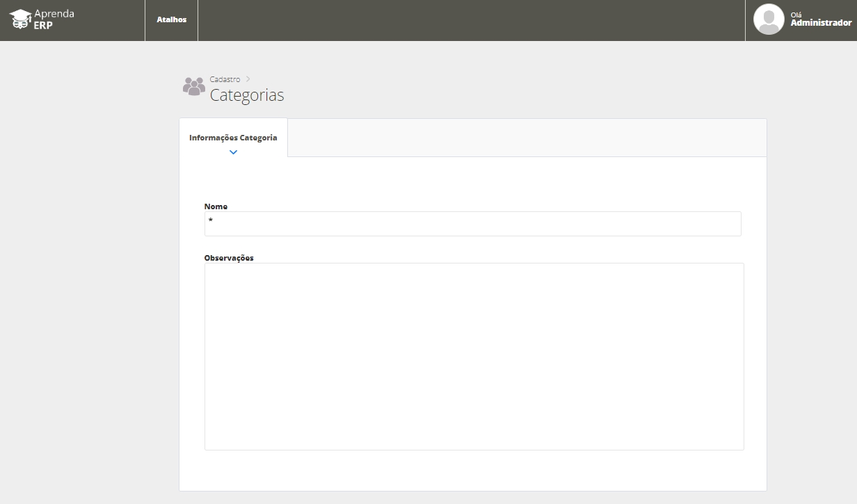Click the chevron arrow after Cadastro breadcrumb
This screenshot has height=504, width=857.
tap(248, 79)
